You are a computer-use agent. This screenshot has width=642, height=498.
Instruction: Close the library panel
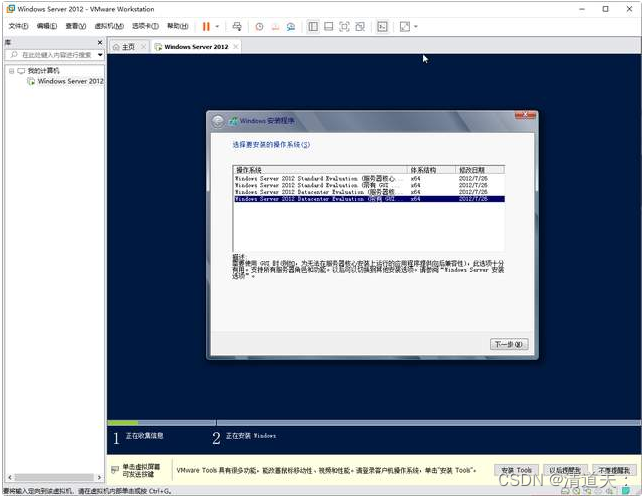100,42
